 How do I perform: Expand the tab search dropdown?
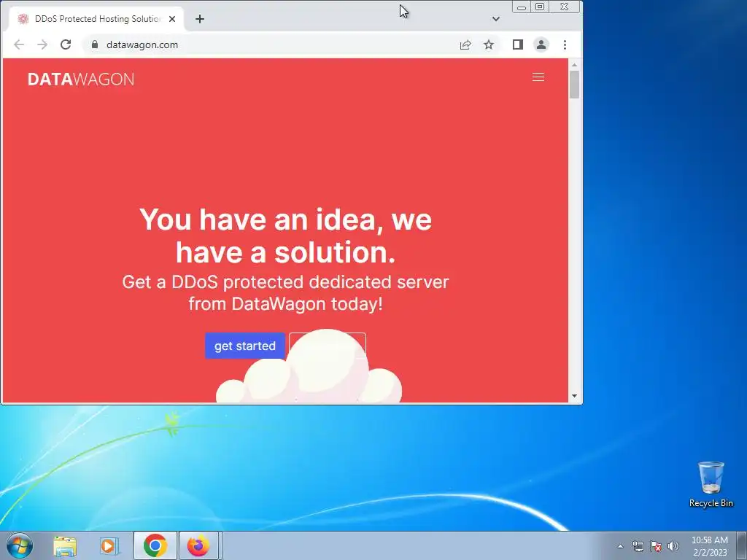[496, 19]
